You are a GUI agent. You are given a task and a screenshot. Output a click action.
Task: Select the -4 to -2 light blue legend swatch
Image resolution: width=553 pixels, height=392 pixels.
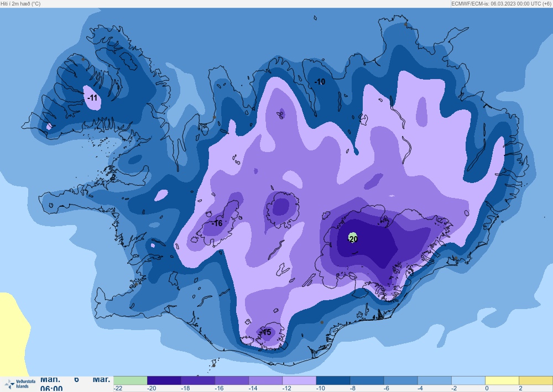click(x=435, y=380)
